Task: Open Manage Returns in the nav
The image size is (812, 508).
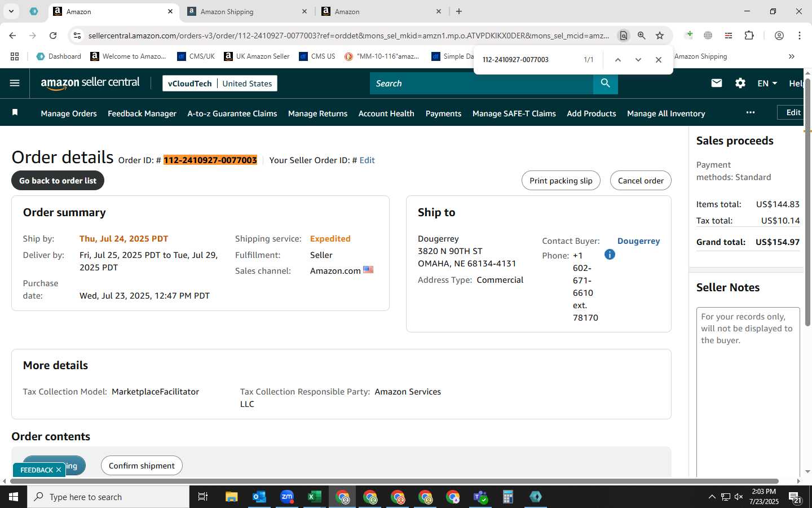Action: pos(317,113)
